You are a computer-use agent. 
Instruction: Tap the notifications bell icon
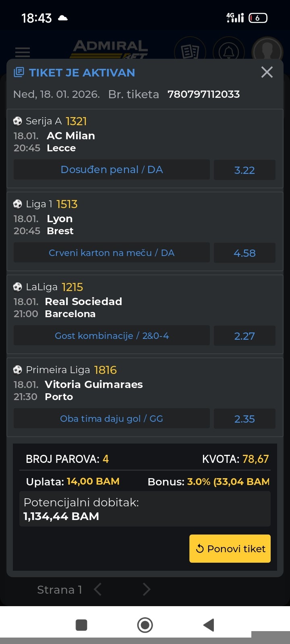(229, 52)
